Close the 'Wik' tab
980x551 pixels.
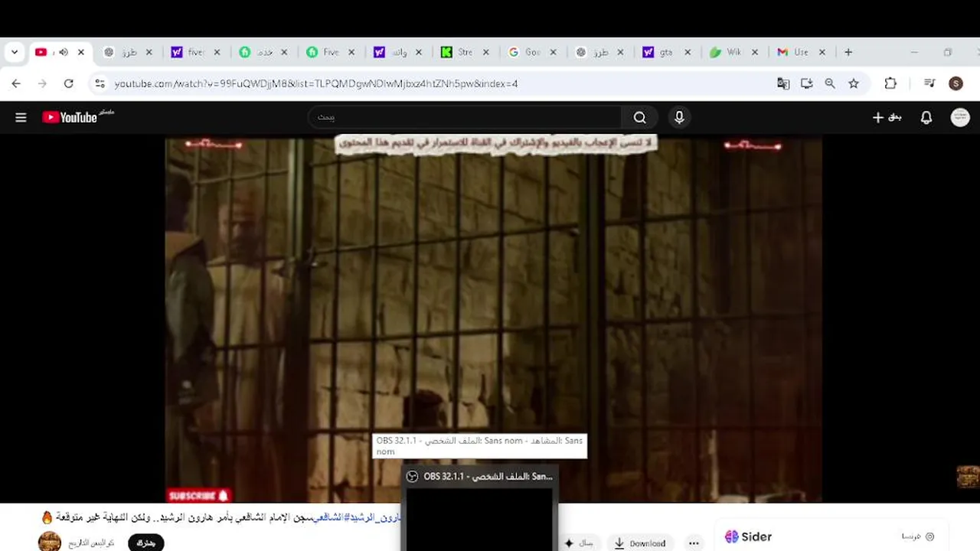pos(755,52)
